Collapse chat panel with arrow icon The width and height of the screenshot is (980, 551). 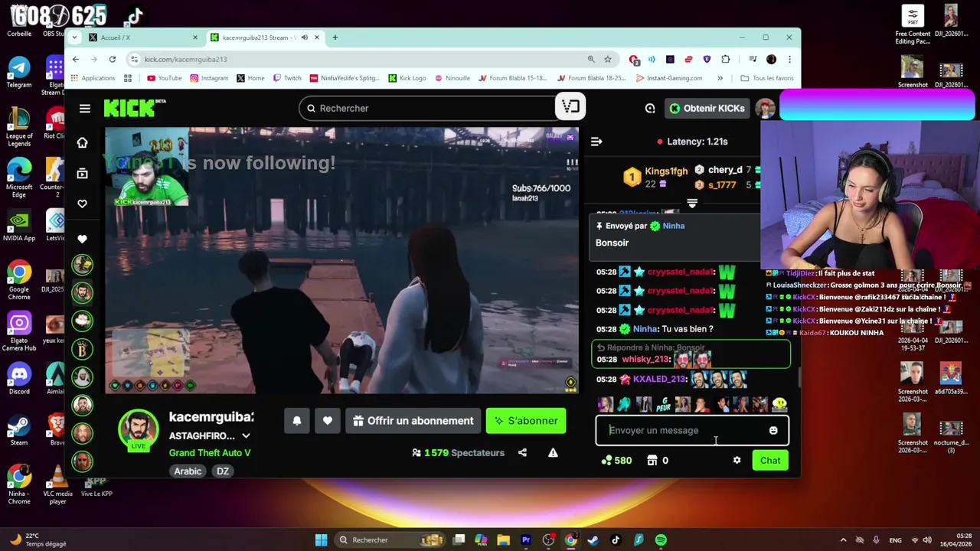(596, 142)
